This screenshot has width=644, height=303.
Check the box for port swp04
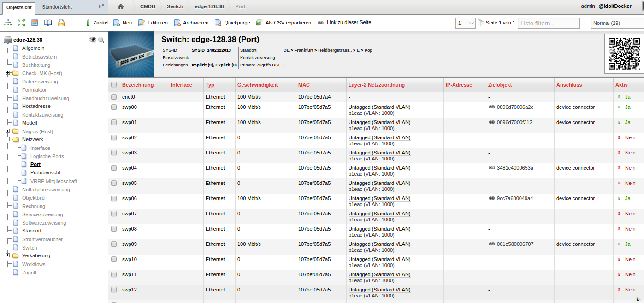114,168
